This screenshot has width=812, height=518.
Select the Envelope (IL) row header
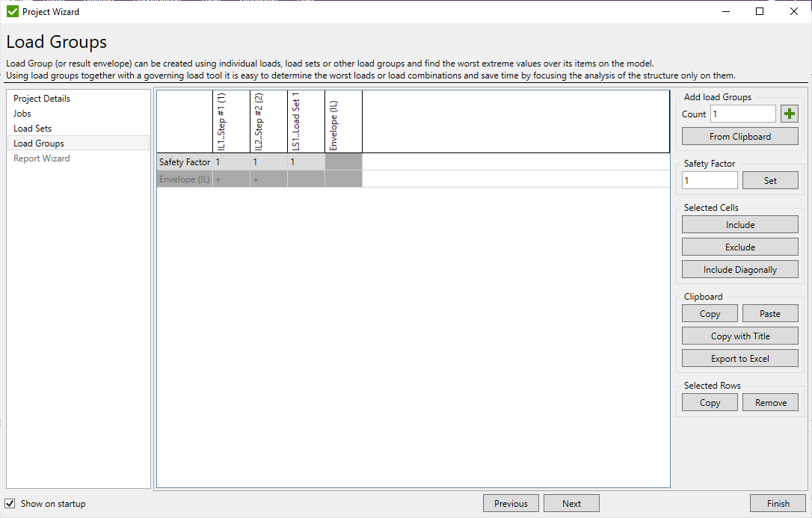click(x=185, y=179)
